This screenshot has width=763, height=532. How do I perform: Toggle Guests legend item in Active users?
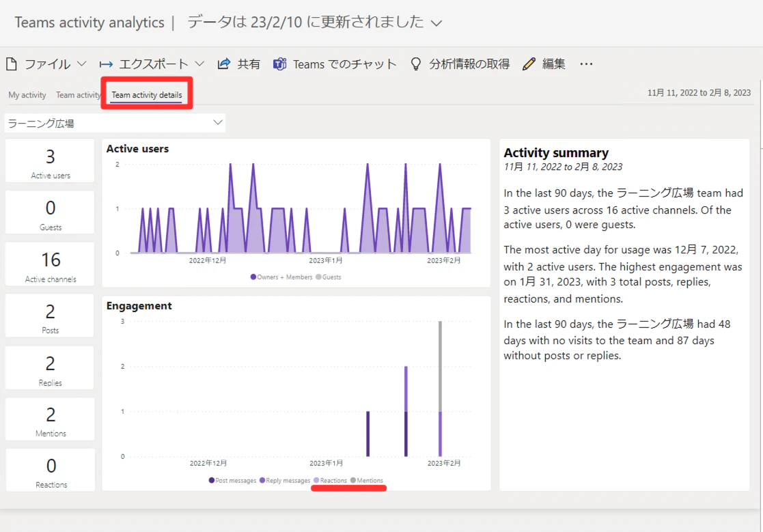coord(329,277)
